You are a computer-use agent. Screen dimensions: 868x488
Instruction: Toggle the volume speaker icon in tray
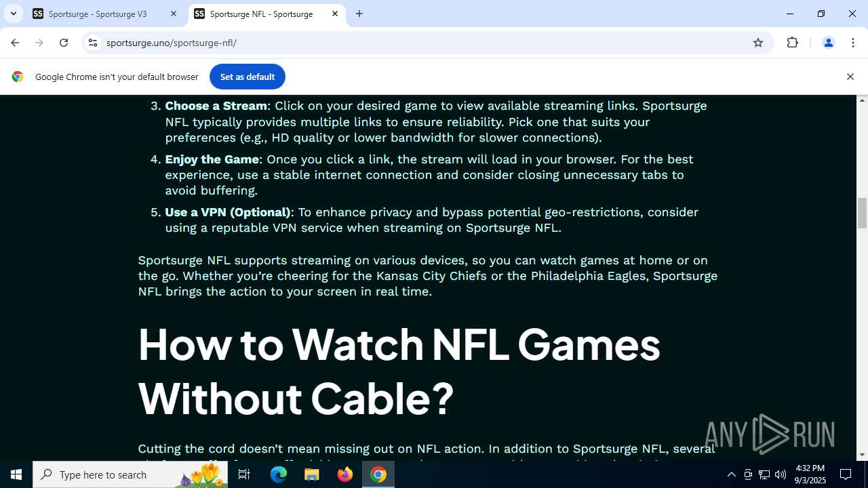[780, 474]
